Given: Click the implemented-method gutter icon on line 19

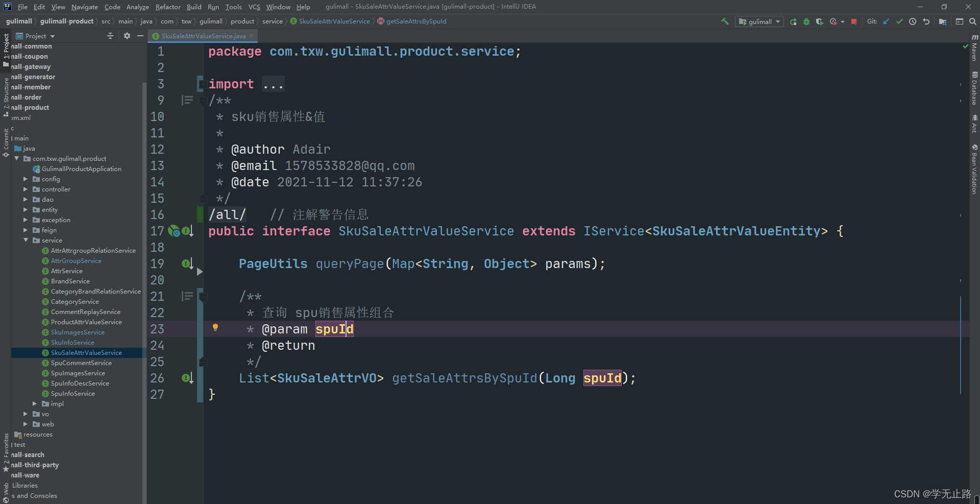Looking at the screenshot, I should [x=187, y=263].
